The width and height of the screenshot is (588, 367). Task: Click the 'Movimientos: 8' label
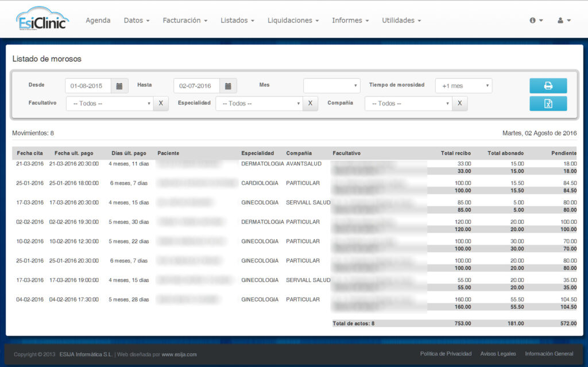pyautogui.click(x=33, y=133)
